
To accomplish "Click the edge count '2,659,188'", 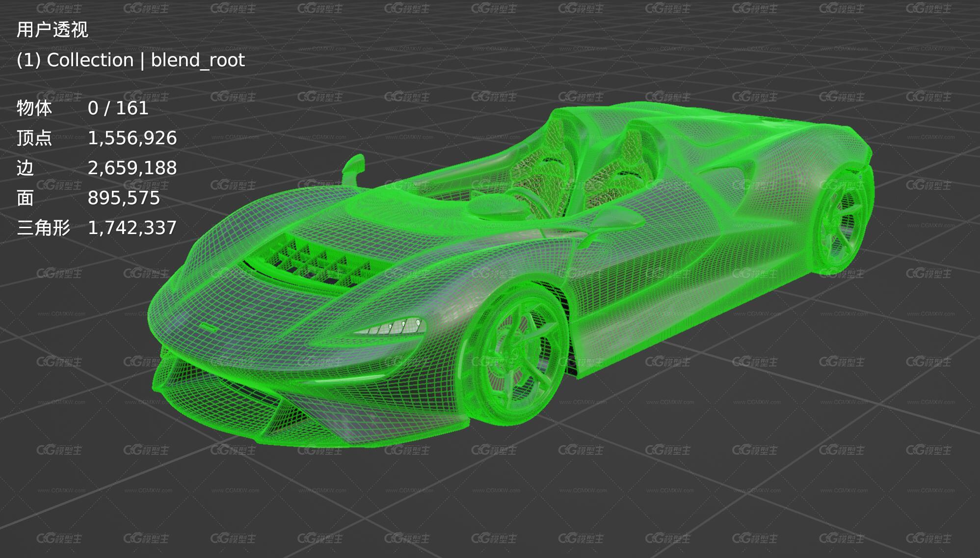I will coord(132,168).
